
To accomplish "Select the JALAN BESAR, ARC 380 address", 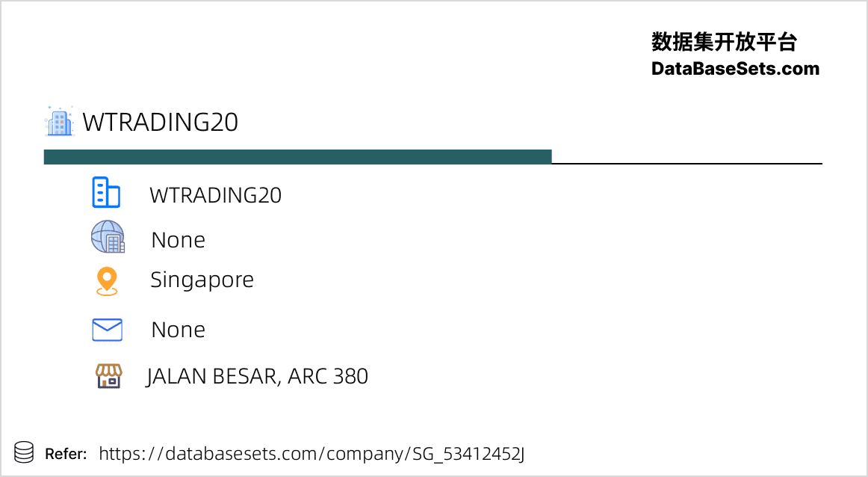I will (258, 377).
